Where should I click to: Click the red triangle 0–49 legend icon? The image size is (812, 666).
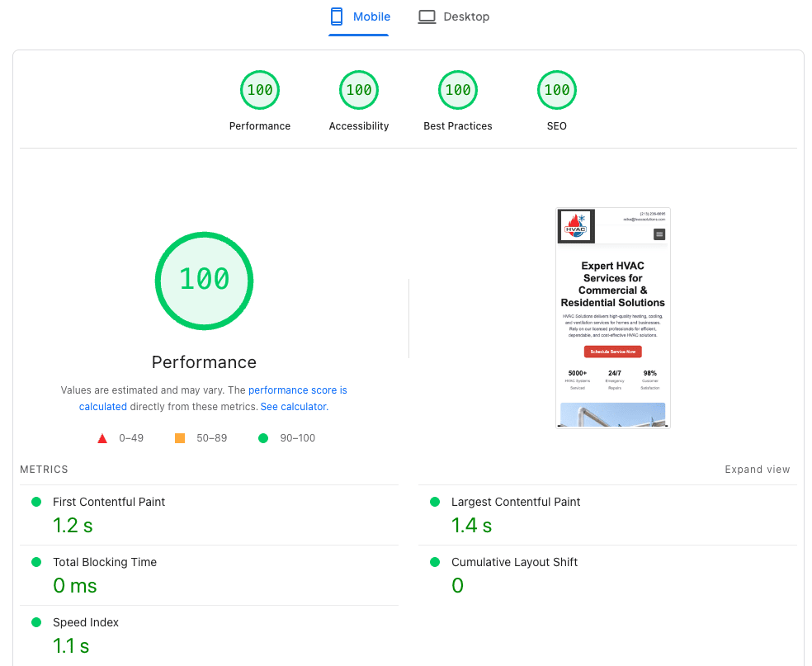(x=102, y=438)
